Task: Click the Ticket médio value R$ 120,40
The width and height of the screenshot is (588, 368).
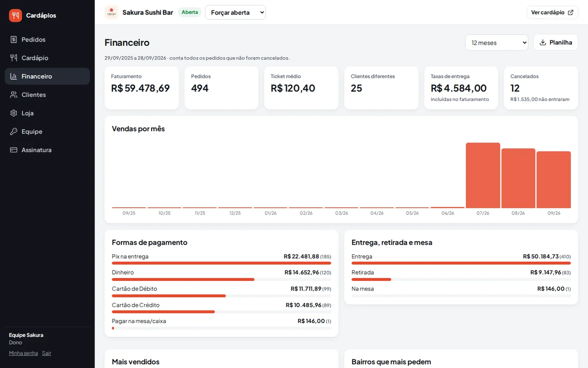Action: [x=293, y=88]
